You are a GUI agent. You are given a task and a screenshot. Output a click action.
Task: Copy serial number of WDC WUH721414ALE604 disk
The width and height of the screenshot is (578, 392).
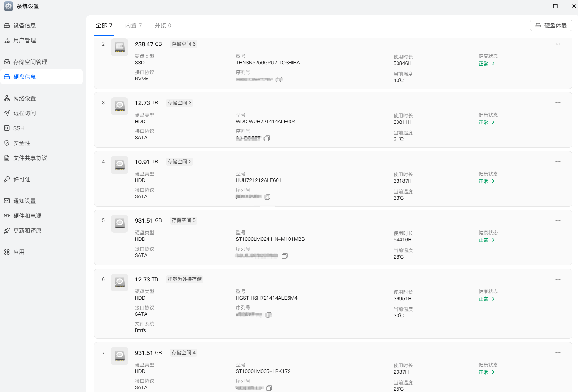(267, 138)
